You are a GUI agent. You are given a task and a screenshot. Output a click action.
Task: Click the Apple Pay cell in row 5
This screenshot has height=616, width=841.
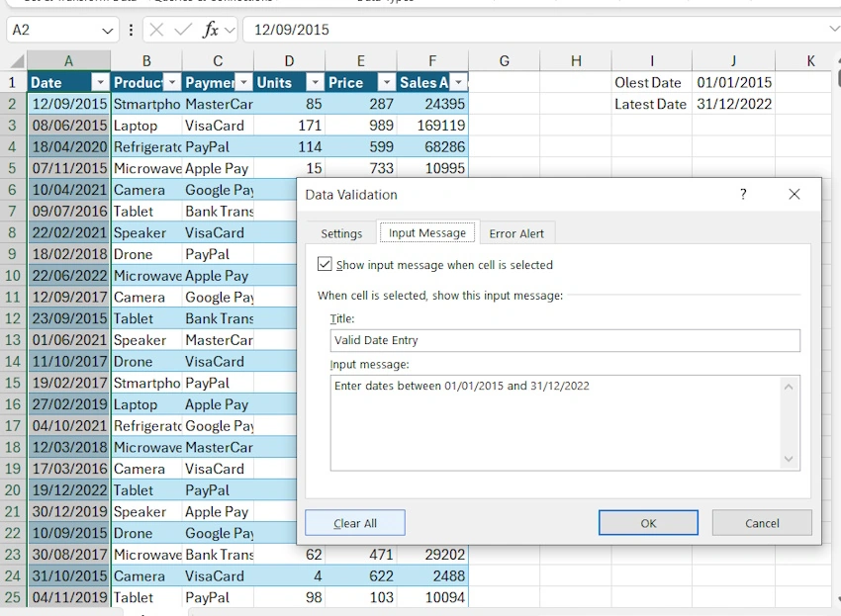[218, 168]
